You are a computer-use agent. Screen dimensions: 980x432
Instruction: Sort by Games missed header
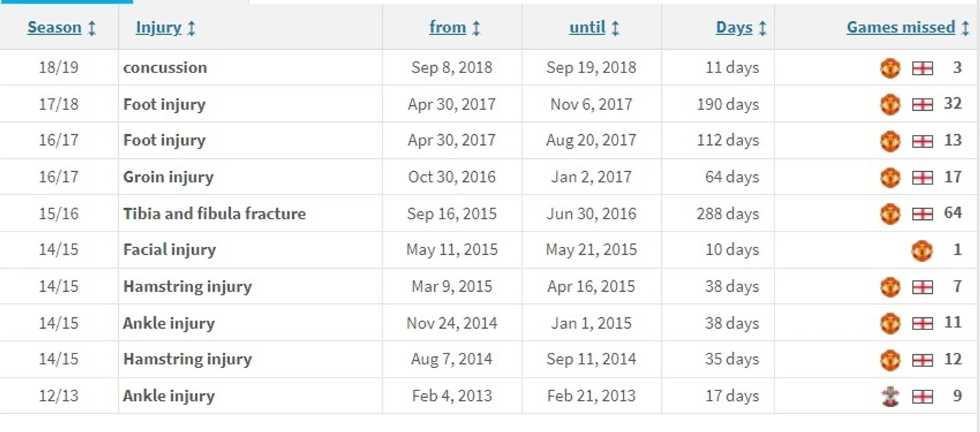pyautogui.click(x=901, y=28)
